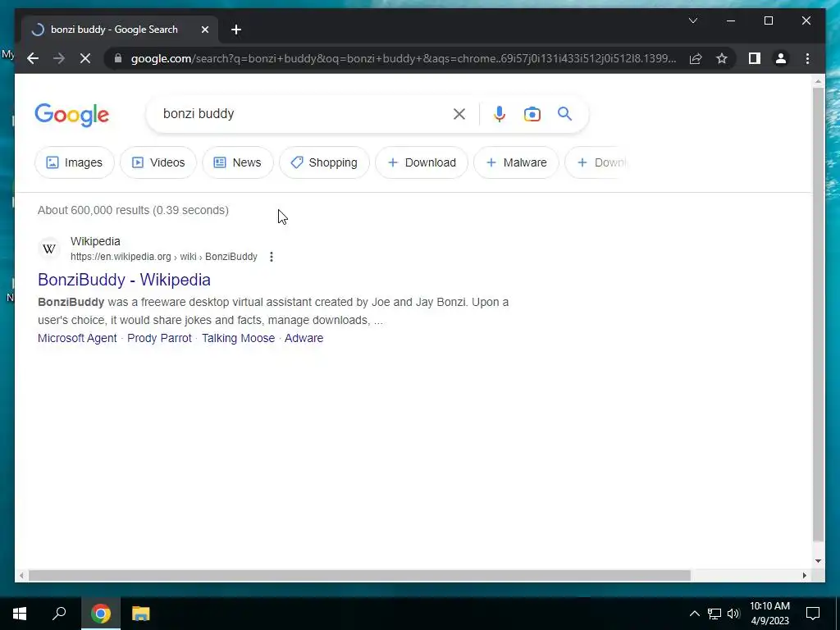Click the forward navigation arrow

coord(59,58)
